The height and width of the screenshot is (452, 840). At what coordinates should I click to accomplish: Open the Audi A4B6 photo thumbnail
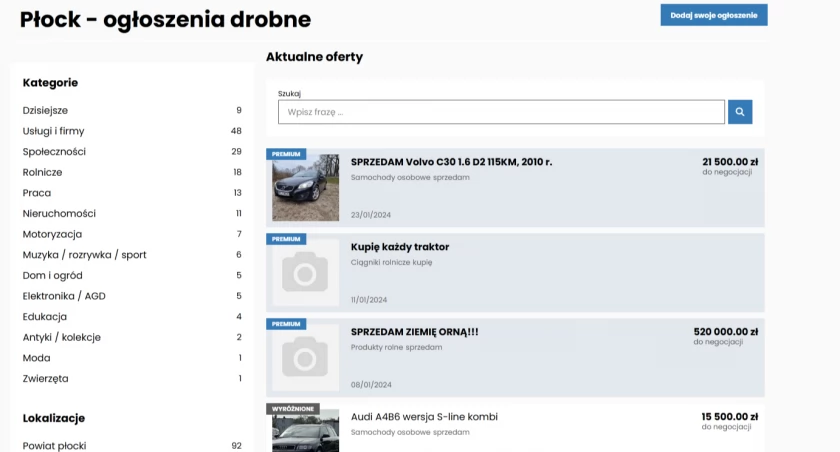tap(305, 431)
